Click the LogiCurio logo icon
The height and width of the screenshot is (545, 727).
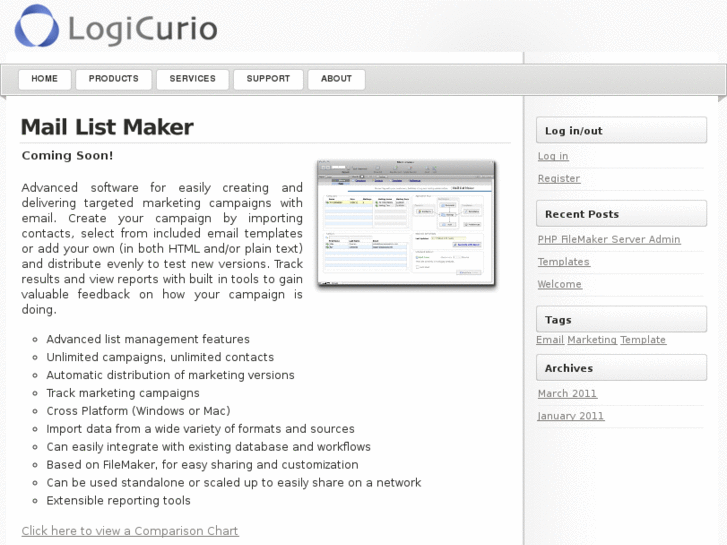click(x=37, y=26)
